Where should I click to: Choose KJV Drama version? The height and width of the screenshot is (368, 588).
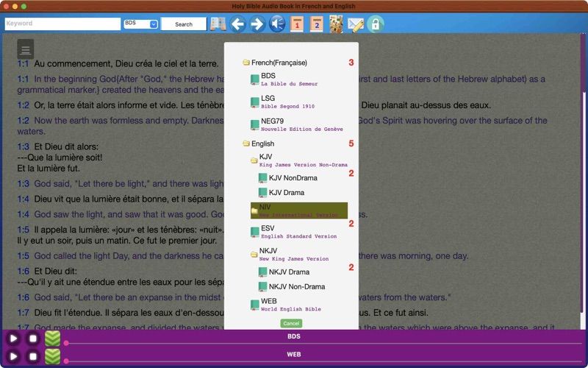click(x=287, y=193)
